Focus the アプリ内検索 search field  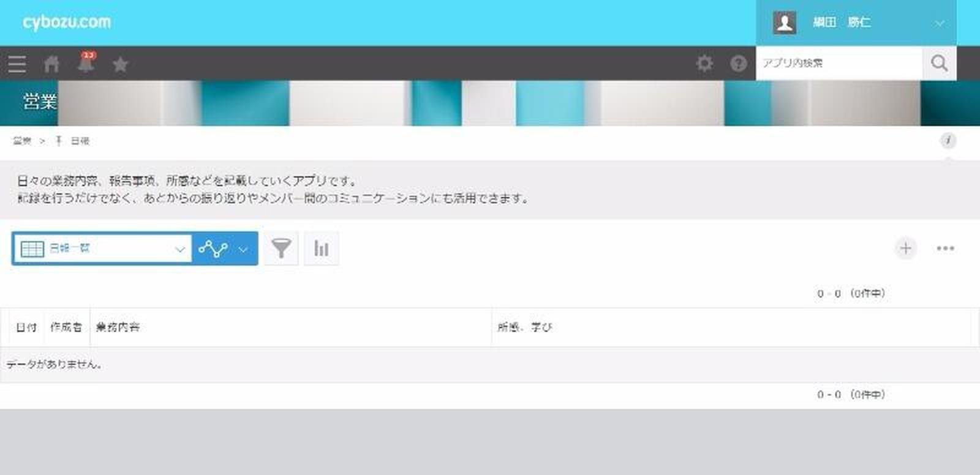839,63
